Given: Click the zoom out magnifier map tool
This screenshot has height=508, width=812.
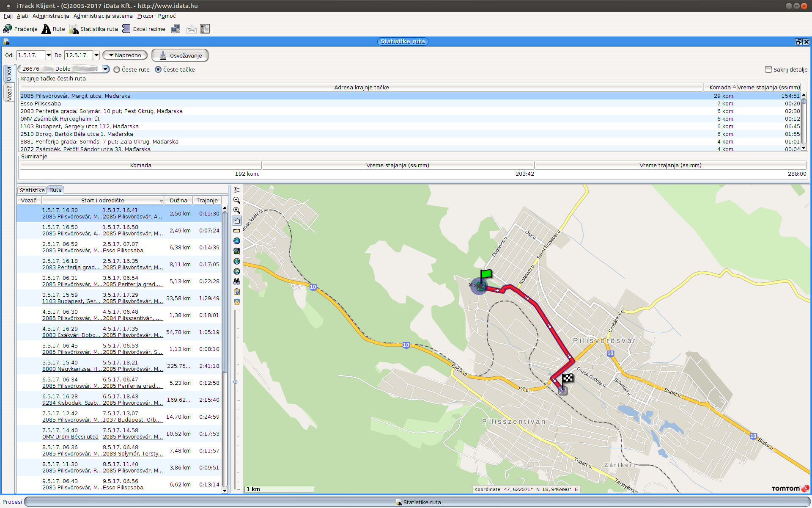Looking at the screenshot, I should [x=237, y=200].
